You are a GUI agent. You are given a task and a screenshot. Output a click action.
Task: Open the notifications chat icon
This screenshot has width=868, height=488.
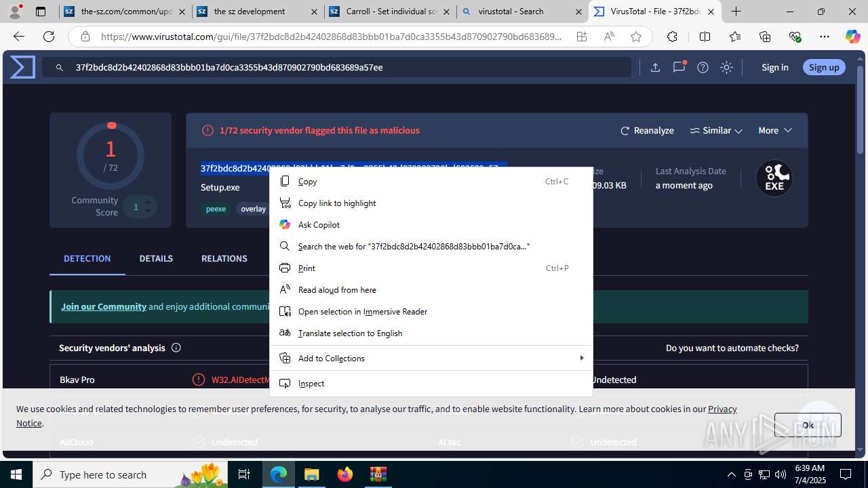679,67
